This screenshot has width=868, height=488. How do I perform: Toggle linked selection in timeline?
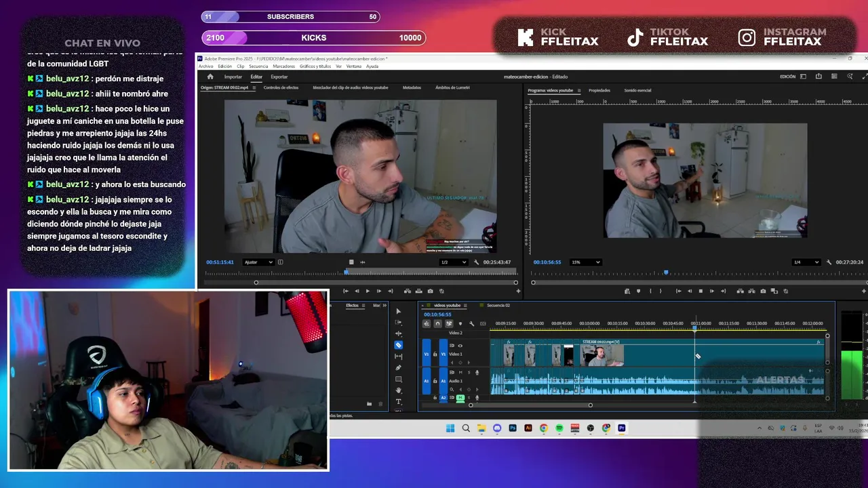coord(449,324)
